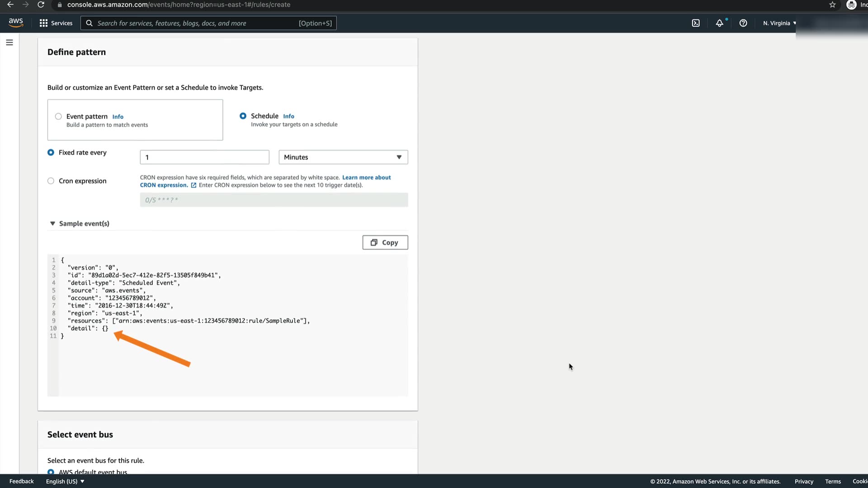The image size is (868, 488).
Task: Open AWS CloudShell icon in header
Action: click(x=696, y=23)
